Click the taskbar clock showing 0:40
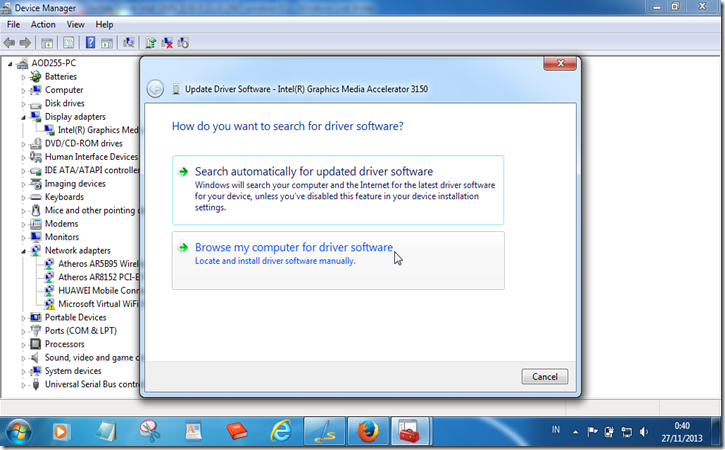 pyautogui.click(x=682, y=432)
